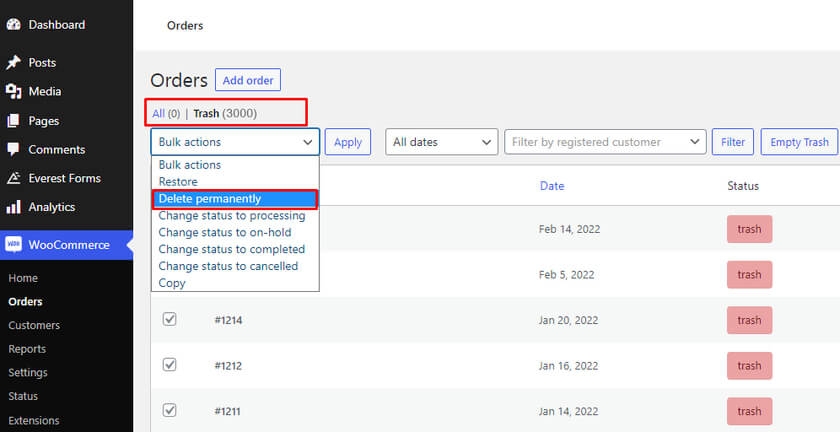Open the All dates dropdown

[441, 142]
